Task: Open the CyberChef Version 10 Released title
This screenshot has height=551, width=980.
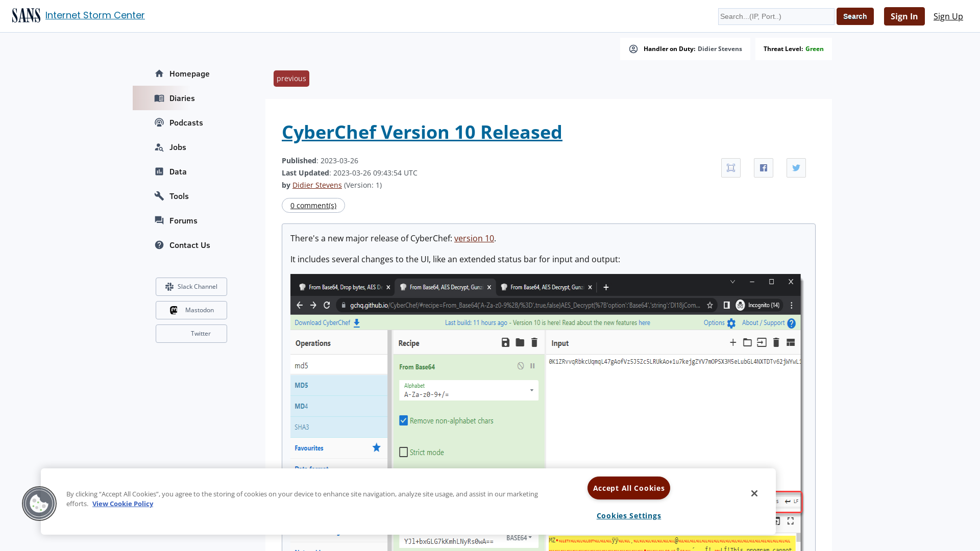Action: tap(422, 132)
